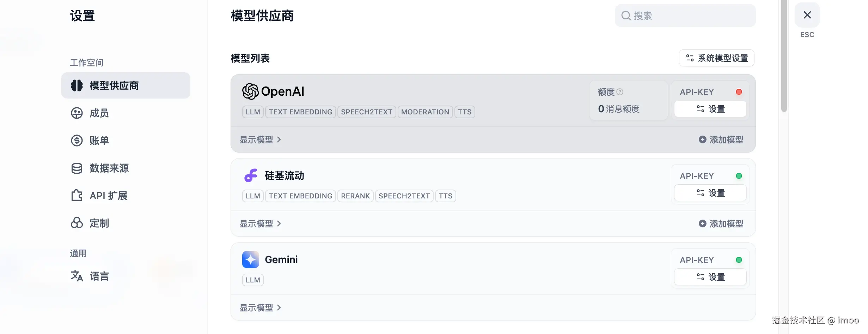
Task: Close settings with the X icon
Action: (x=807, y=15)
